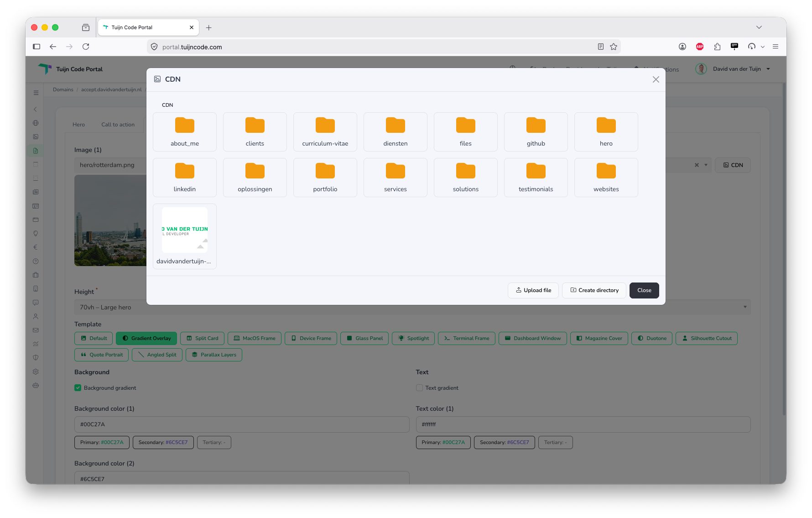Select the davidvandertuijn logo image file
Screen dimensions: 812x518
coord(185,236)
